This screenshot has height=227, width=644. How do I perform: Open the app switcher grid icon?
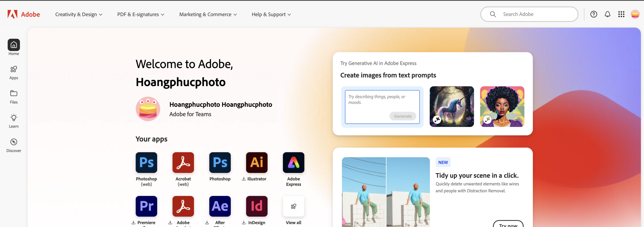point(621,14)
